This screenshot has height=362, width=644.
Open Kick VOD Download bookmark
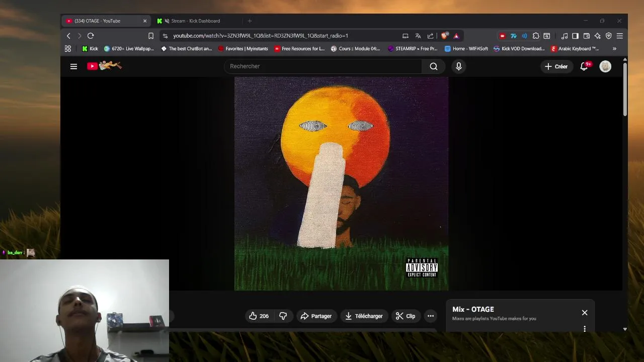[x=519, y=49]
